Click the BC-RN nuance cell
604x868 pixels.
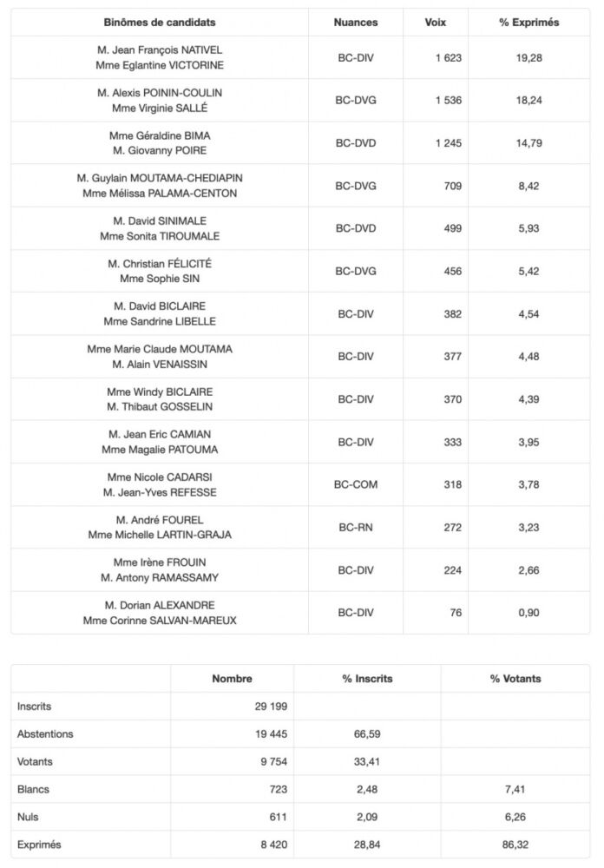[x=356, y=527]
